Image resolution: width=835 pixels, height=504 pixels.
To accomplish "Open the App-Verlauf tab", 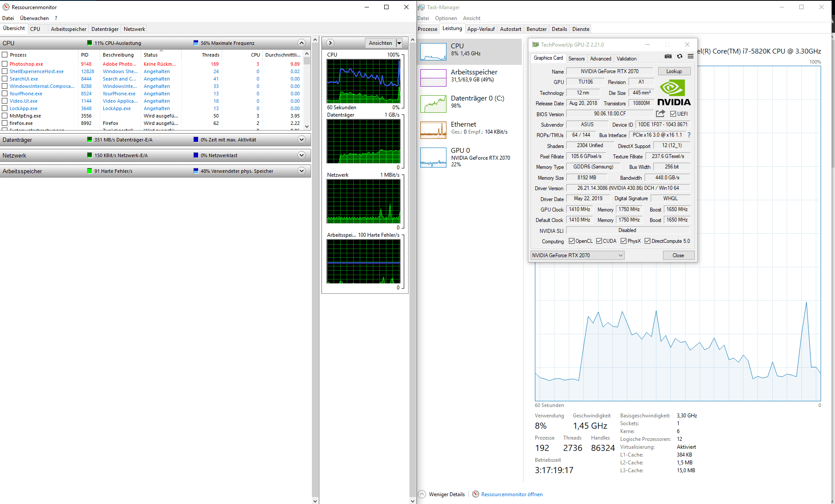I will pyautogui.click(x=481, y=29).
